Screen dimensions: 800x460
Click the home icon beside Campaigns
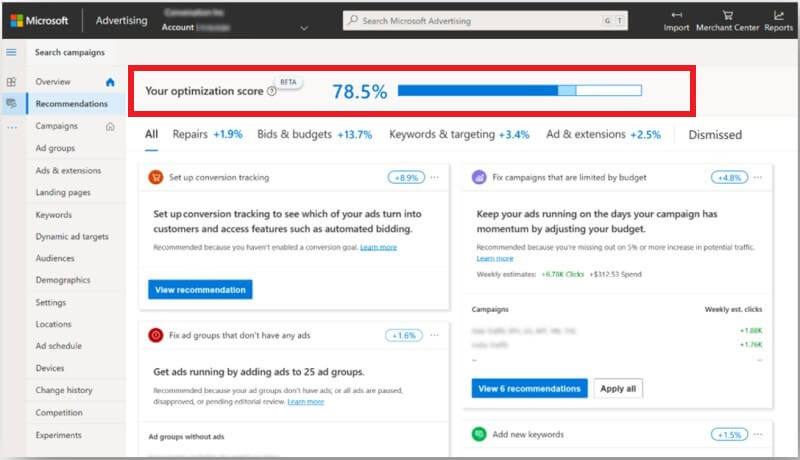[x=110, y=126]
